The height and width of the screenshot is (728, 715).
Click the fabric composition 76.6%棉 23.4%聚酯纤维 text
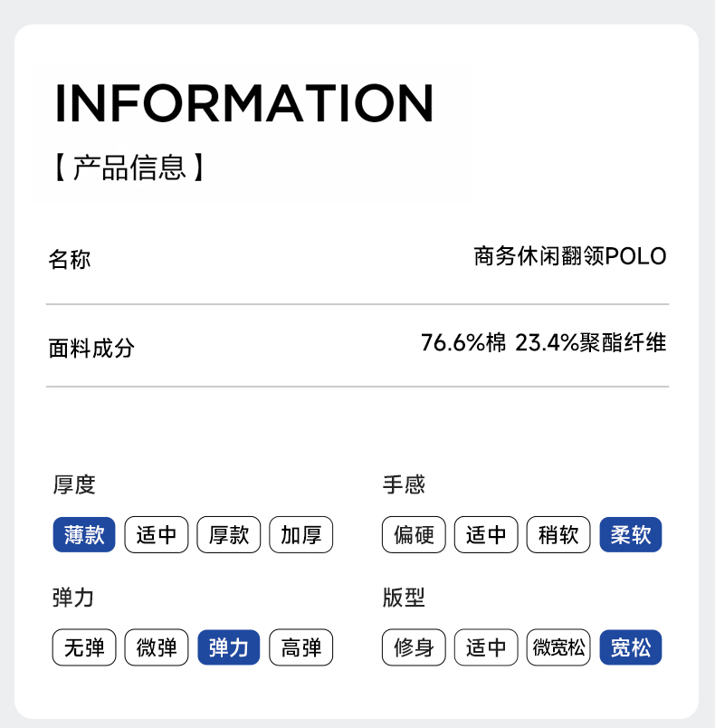(543, 343)
